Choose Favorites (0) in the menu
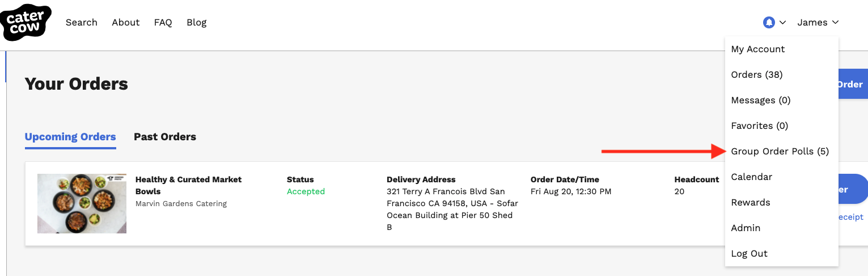Image resolution: width=868 pixels, height=276 pixels. pos(760,126)
